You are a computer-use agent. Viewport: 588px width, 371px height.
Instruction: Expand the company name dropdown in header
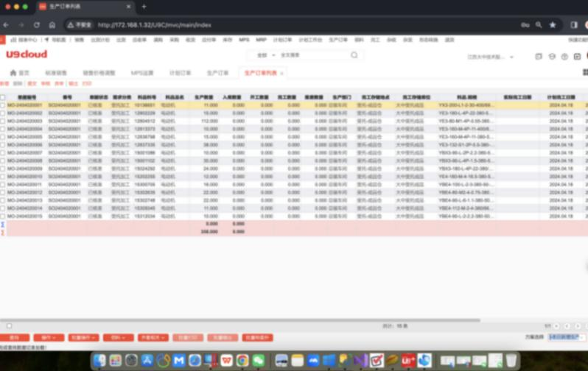coord(491,56)
